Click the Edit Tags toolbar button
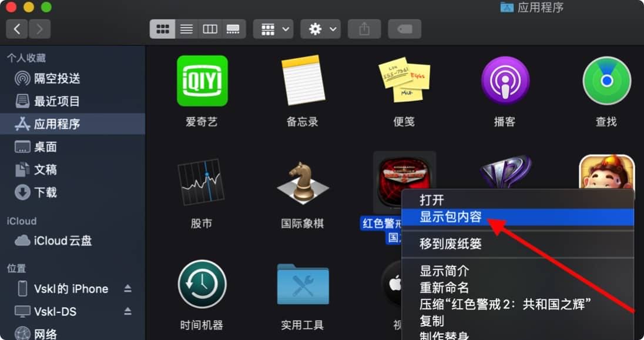 [x=404, y=29]
